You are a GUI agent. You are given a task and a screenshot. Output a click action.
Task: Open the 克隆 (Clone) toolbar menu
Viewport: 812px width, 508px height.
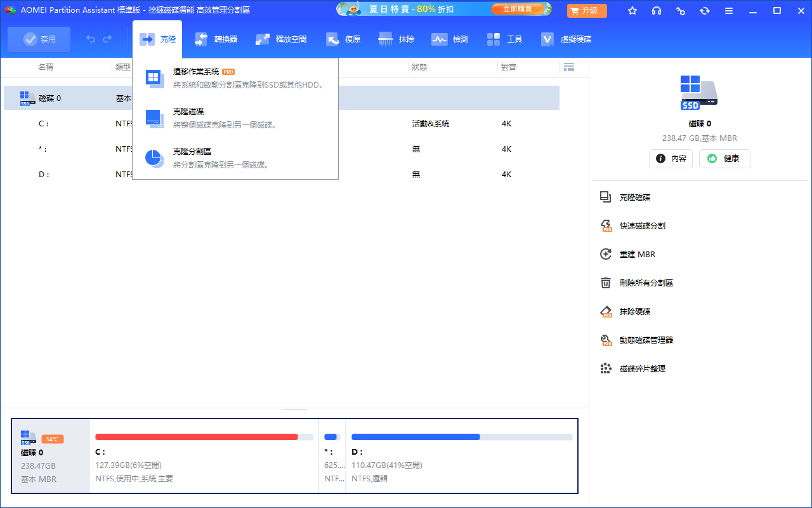click(x=157, y=39)
